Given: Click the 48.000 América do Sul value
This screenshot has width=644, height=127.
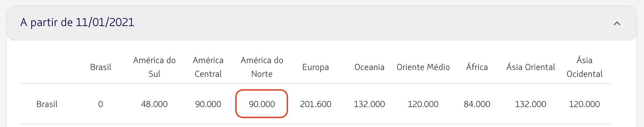Looking at the screenshot, I should pyautogui.click(x=154, y=104).
